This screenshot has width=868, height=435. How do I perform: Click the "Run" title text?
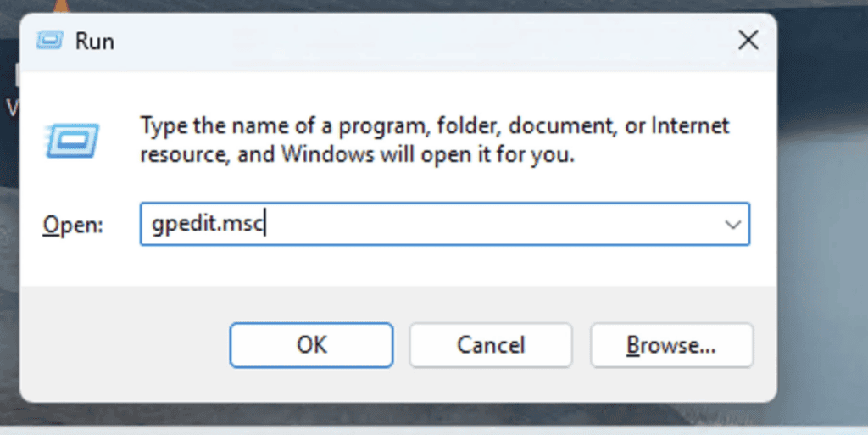[95, 42]
